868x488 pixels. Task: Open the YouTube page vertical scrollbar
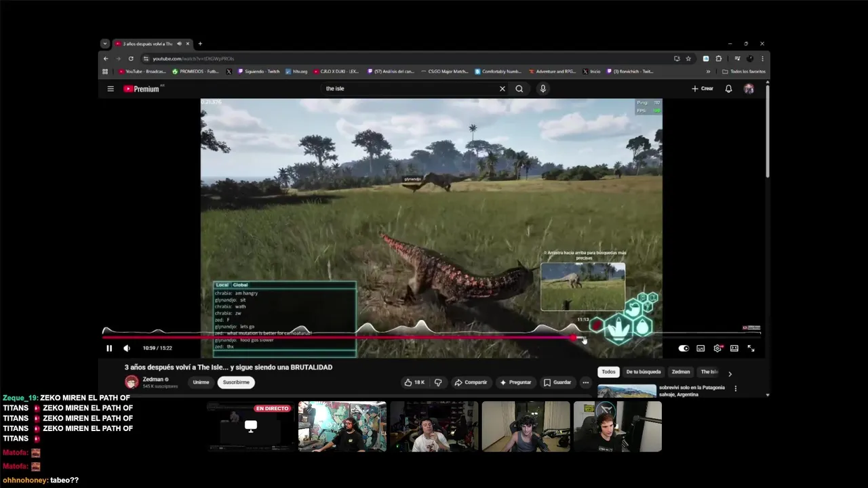click(x=768, y=131)
